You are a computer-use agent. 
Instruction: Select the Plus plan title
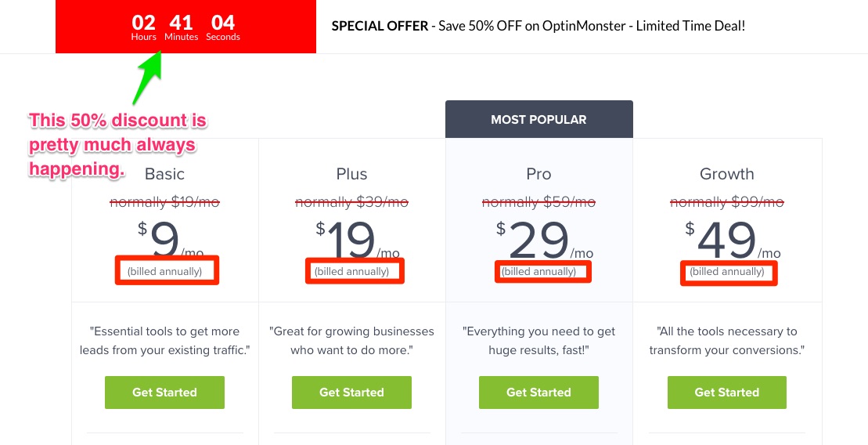[x=351, y=174]
